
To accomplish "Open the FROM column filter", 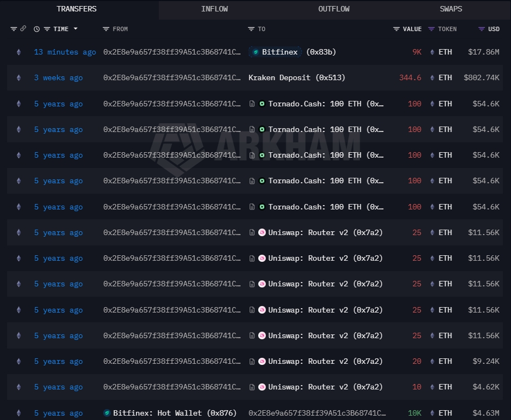I will point(106,29).
